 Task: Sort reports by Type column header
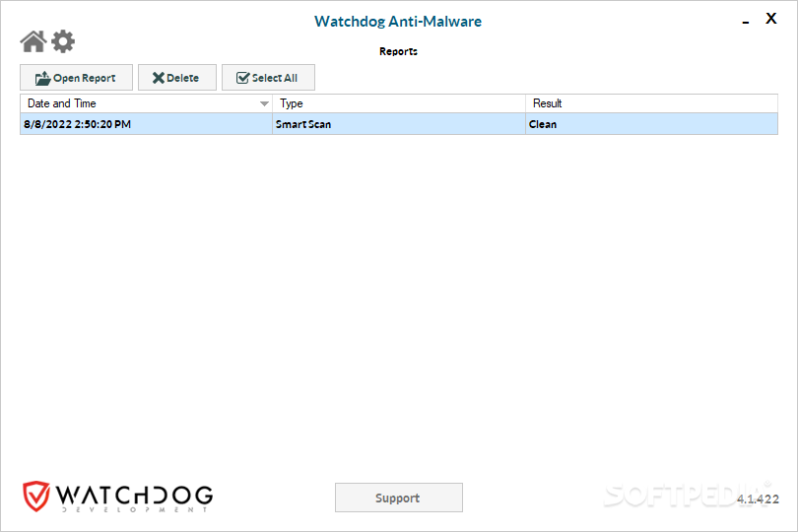click(x=399, y=103)
